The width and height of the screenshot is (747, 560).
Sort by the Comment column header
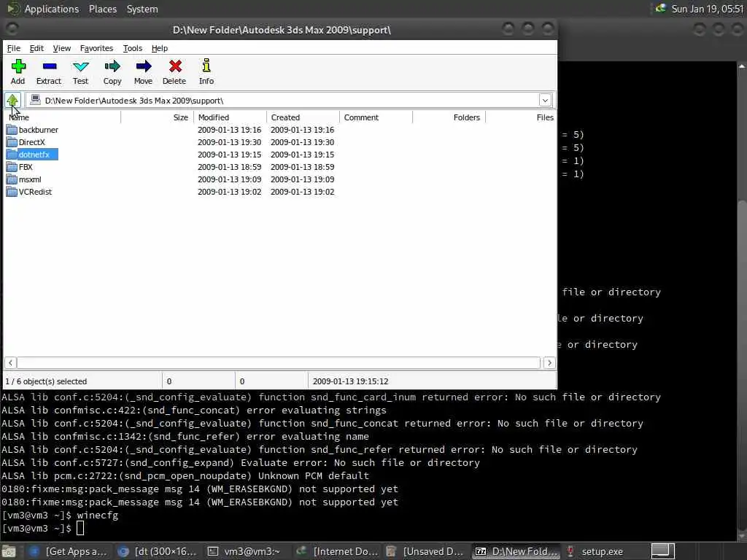coord(376,117)
